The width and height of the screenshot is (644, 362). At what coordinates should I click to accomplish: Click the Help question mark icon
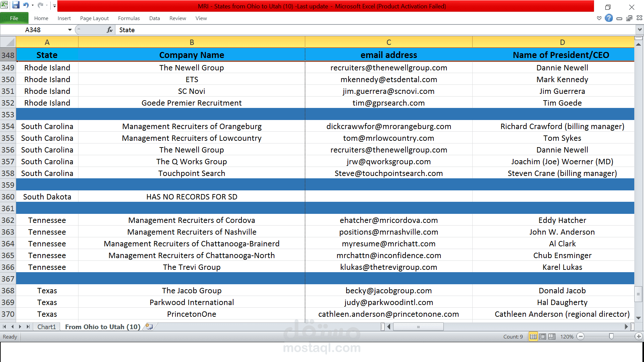pos(609,18)
